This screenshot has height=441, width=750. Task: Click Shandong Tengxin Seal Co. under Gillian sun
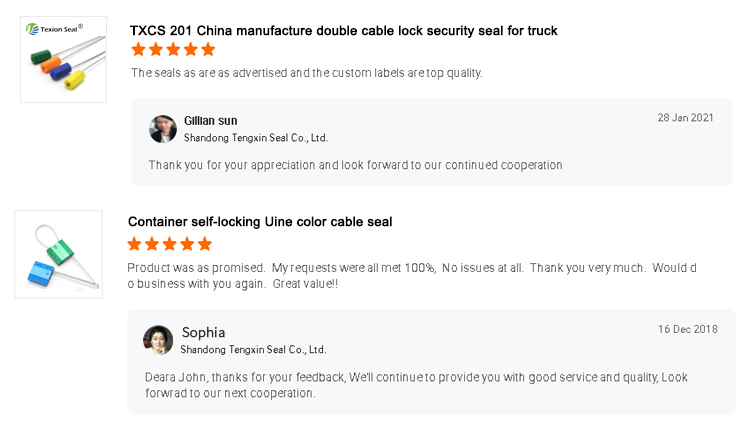tap(256, 138)
